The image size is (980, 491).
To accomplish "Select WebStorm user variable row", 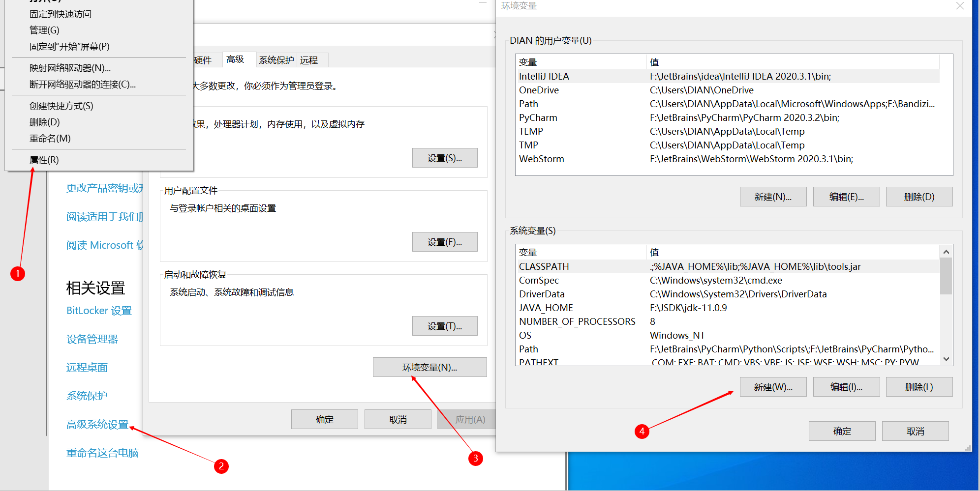I will tap(728, 159).
